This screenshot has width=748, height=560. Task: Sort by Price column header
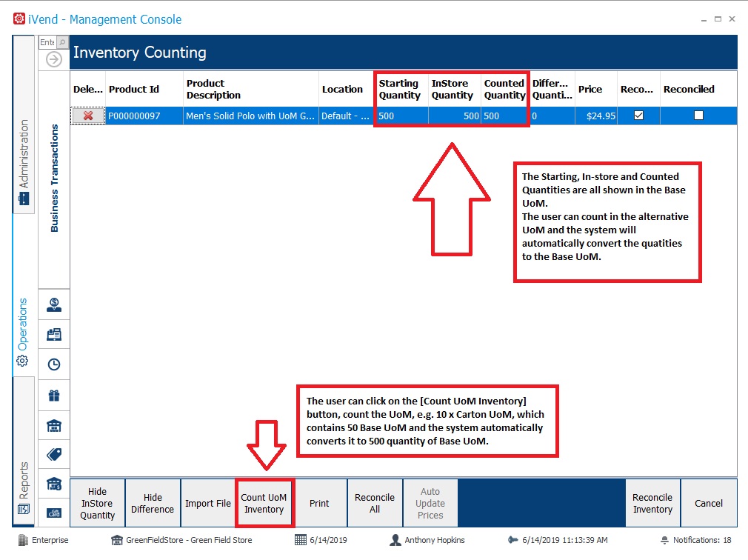(x=596, y=89)
